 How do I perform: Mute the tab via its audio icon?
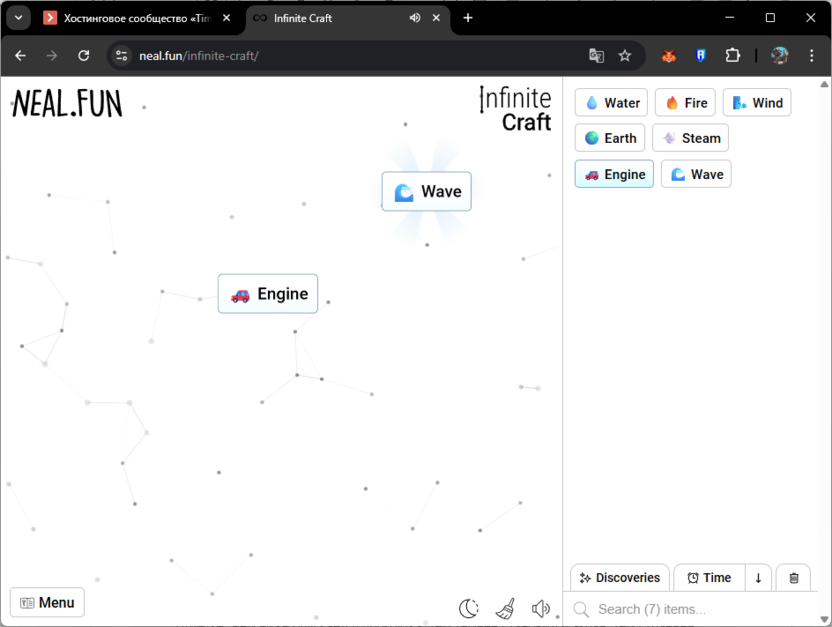pyautogui.click(x=415, y=18)
